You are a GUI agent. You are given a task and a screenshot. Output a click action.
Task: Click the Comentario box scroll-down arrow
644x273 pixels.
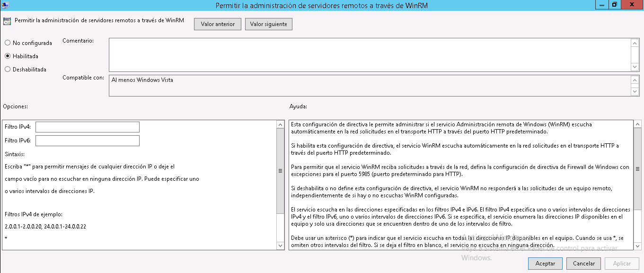(x=635, y=67)
